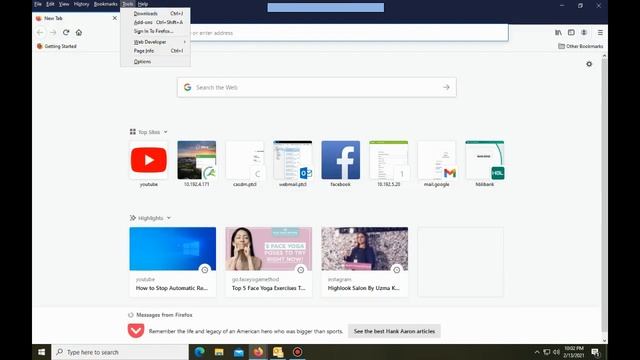This screenshot has height=360, width=640.
Task: Open the Windows notification center icon
Action: [x=595, y=352]
